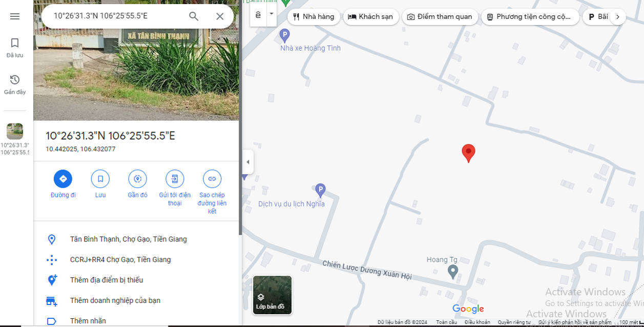Click the search magnifier icon
This screenshot has width=644, height=327.
(194, 16)
